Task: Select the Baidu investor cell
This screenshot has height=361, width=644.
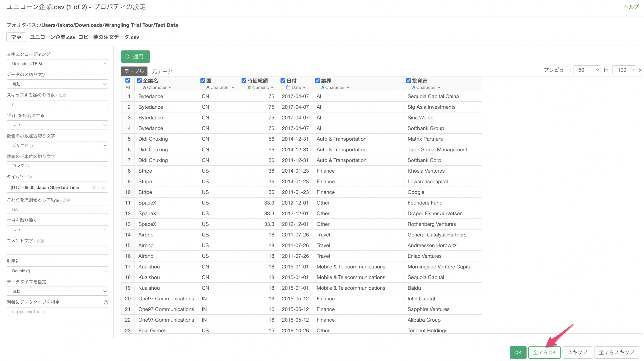Action: coord(443,288)
